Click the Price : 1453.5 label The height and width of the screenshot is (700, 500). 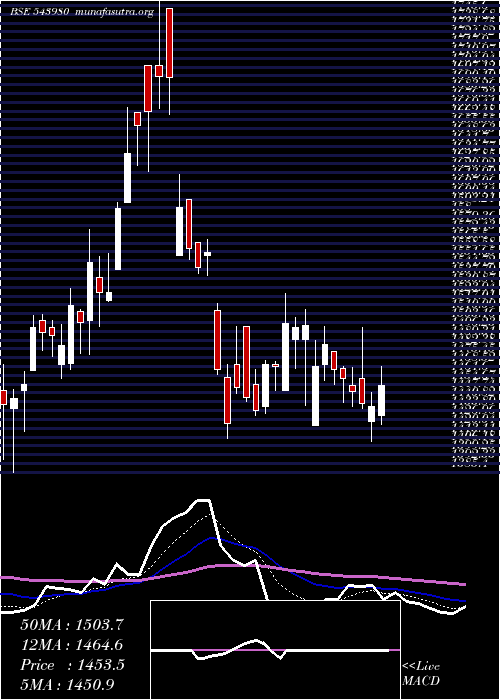[72, 665]
